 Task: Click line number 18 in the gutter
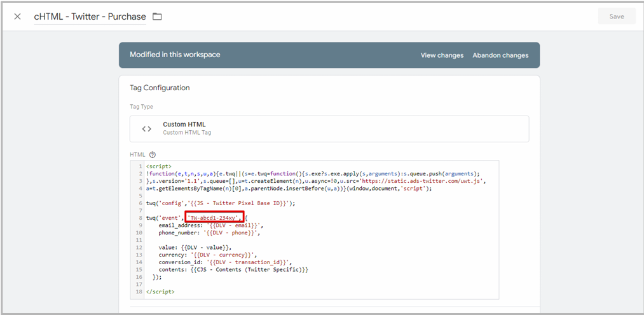[x=139, y=292]
